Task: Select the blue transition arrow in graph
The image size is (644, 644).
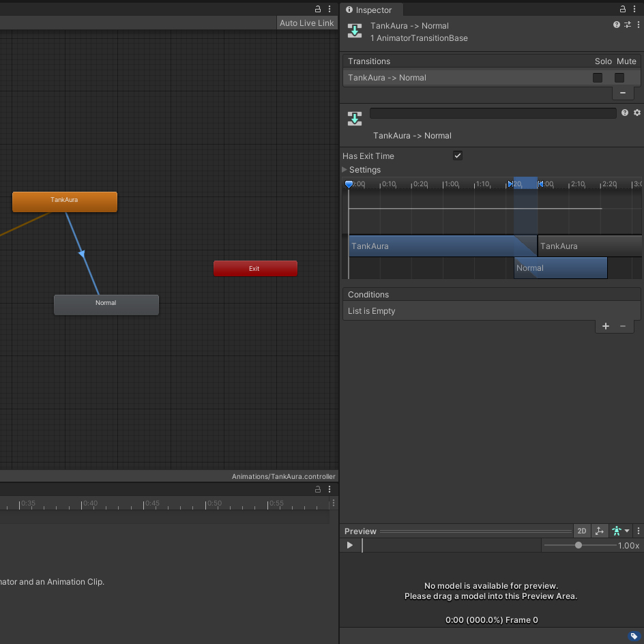Action: [82, 253]
